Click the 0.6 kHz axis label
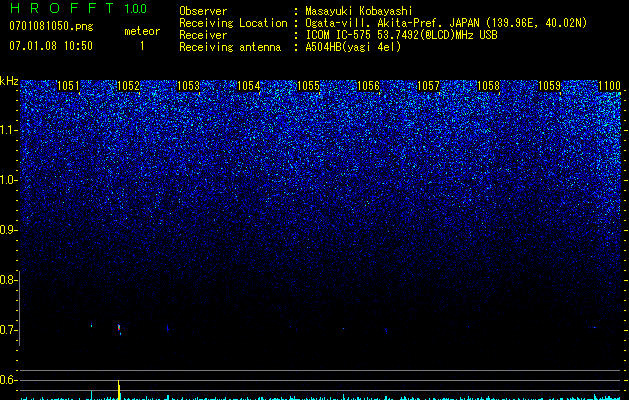Screen dimensions: 629x400 (x=9, y=380)
